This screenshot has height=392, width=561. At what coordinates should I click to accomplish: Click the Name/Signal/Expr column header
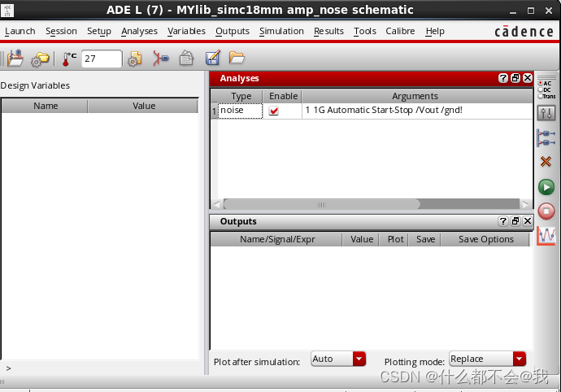(x=277, y=239)
